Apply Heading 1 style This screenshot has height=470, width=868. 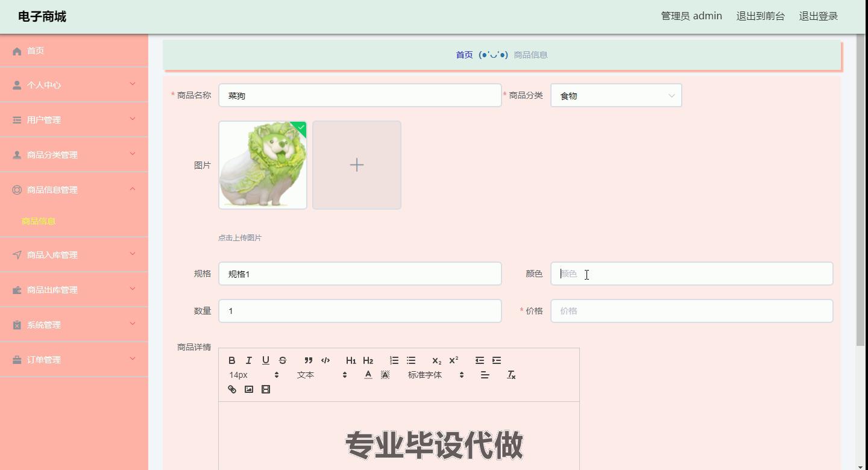point(351,360)
